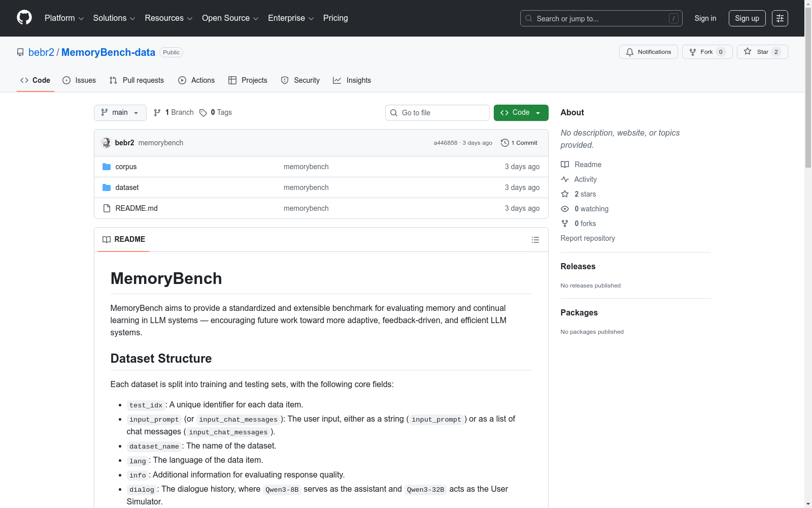This screenshot has height=508, width=812.
Task: Expand the Resources menu
Action: click(x=168, y=18)
